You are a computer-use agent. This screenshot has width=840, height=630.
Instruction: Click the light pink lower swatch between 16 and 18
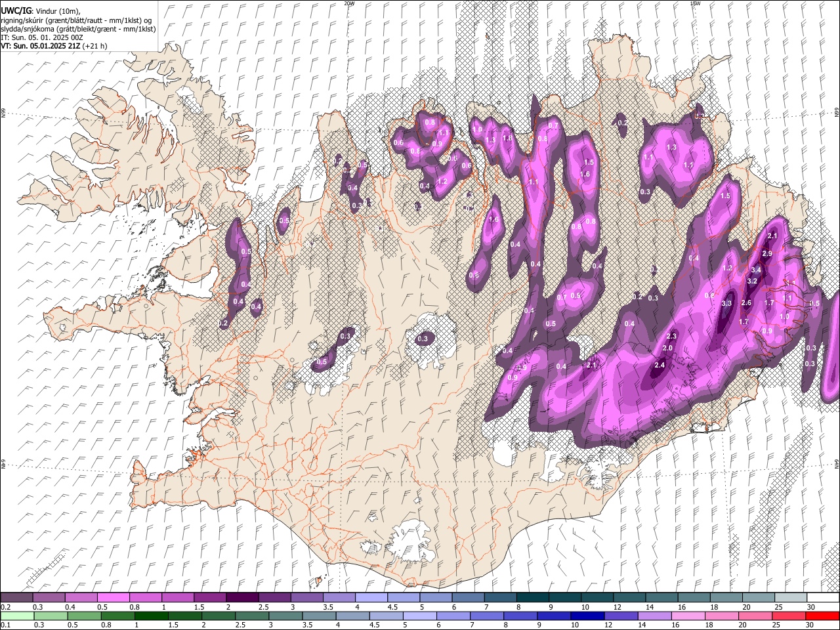pyautogui.click(x=689, y=616)
